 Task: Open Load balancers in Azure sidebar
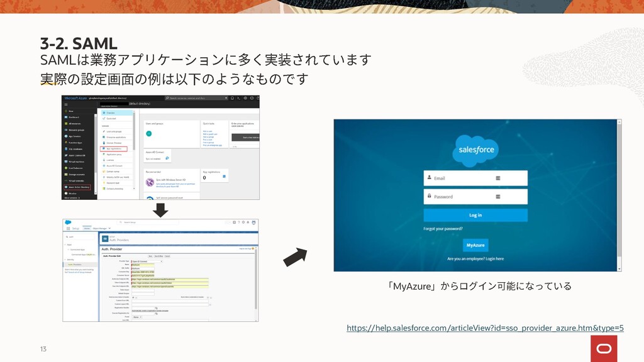click(x=74, y=168)
